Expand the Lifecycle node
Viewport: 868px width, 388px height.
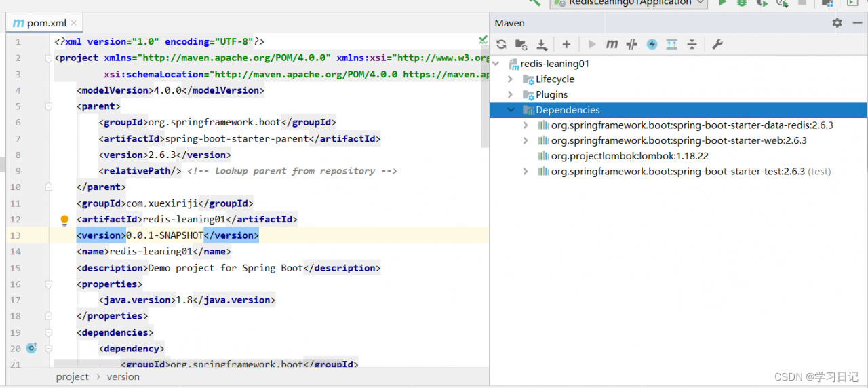pyautogui.click(x=511, y=79)
